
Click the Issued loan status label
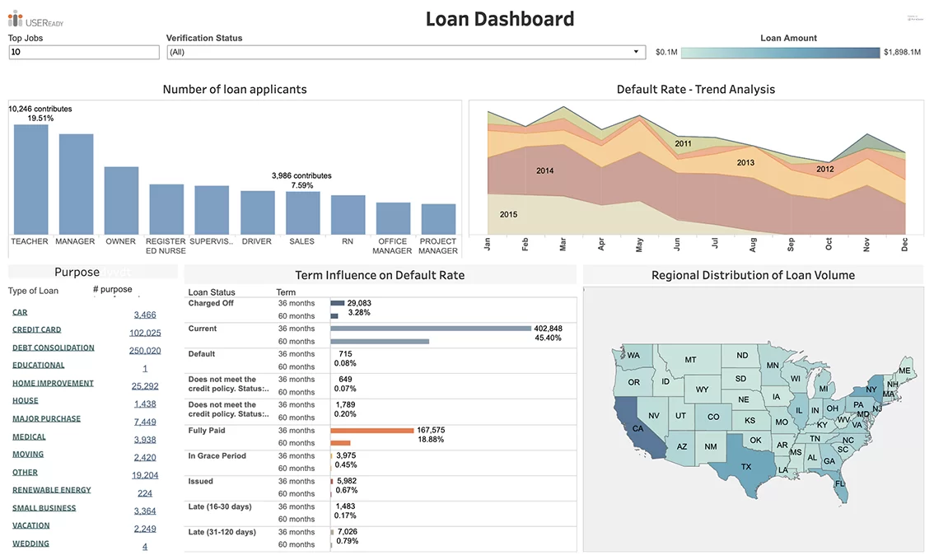click(x=200, y=482)
